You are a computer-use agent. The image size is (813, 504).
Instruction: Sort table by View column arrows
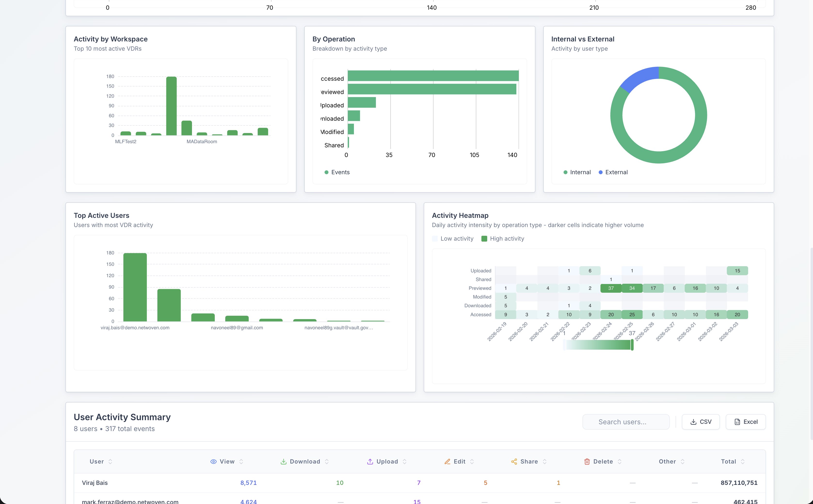(x=241, y=461)
